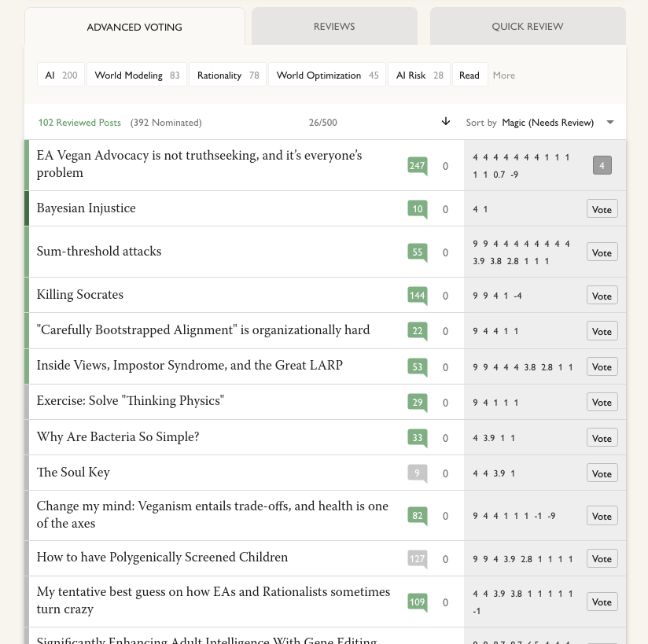Image resolution: width=648 pixels, height=644 pixels.
Task: Open the 33 comments bubble for Why Are Bacteria So Simple
Action: click(417, 438)
